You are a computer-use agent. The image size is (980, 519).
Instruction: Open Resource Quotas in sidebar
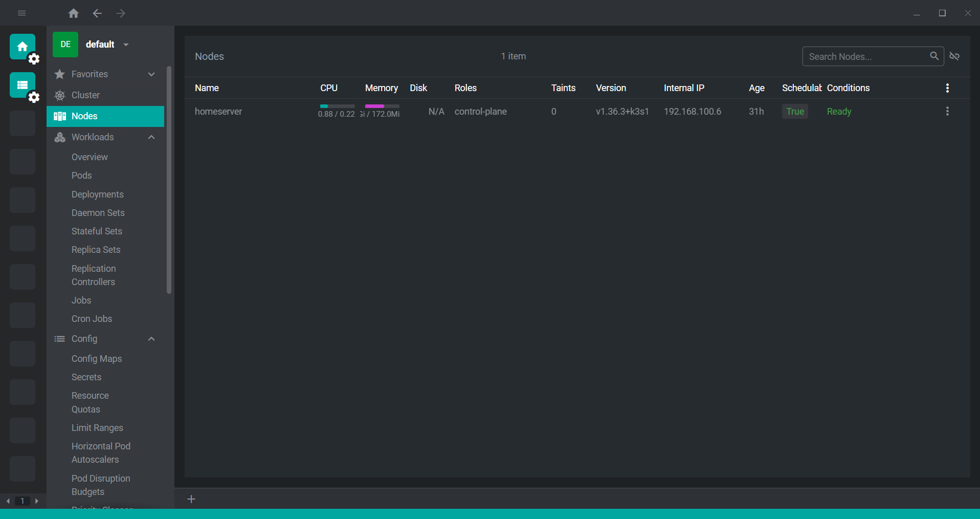[90, 402]
